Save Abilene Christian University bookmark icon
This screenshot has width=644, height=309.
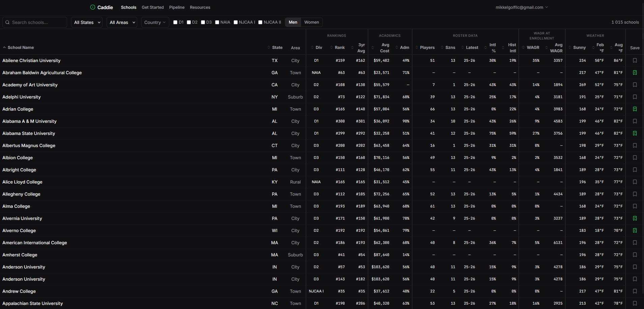(635, 60)
